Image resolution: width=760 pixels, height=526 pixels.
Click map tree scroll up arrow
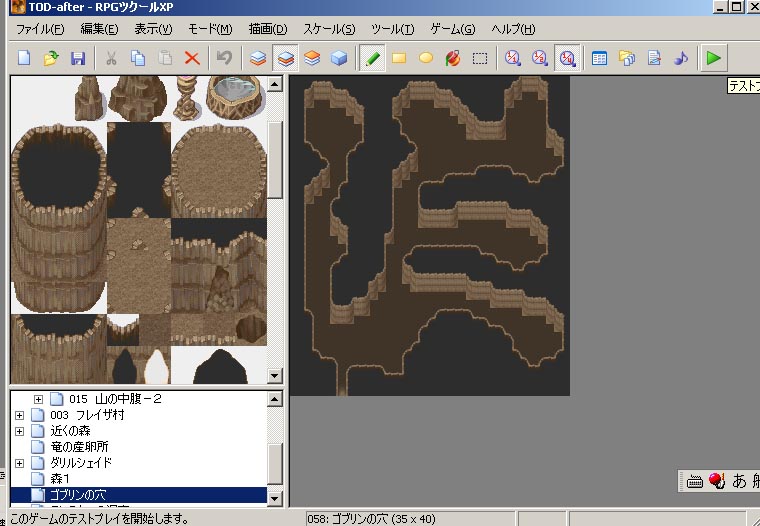275,399
